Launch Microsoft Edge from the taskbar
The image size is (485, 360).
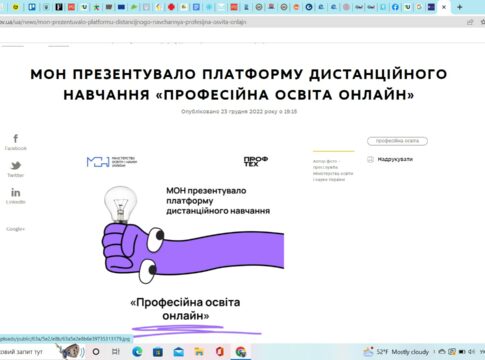pos(137,351)
